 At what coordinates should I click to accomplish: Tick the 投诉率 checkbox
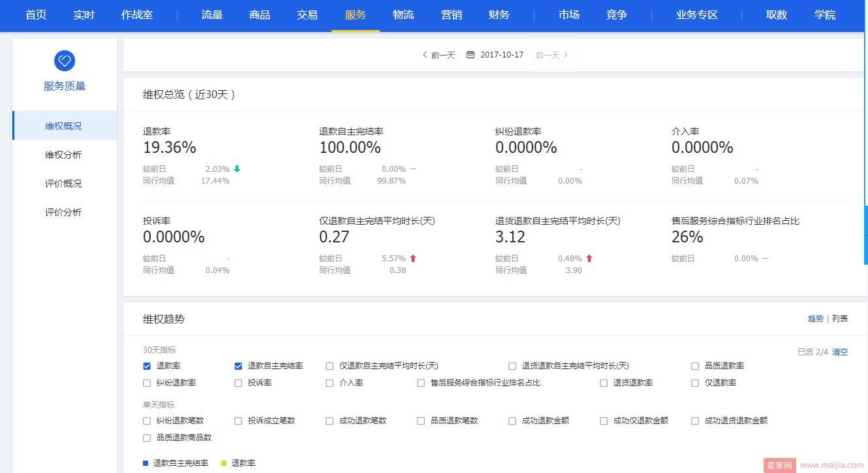(x=238, y=383)
